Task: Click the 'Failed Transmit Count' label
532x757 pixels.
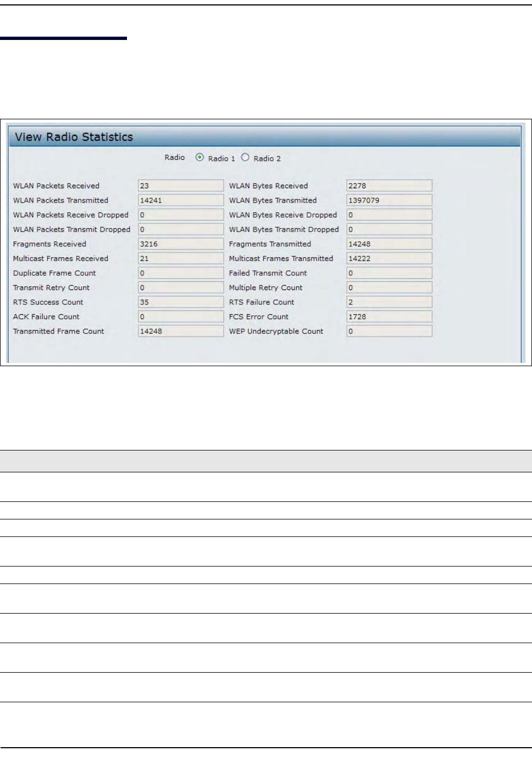Action: 268,273
